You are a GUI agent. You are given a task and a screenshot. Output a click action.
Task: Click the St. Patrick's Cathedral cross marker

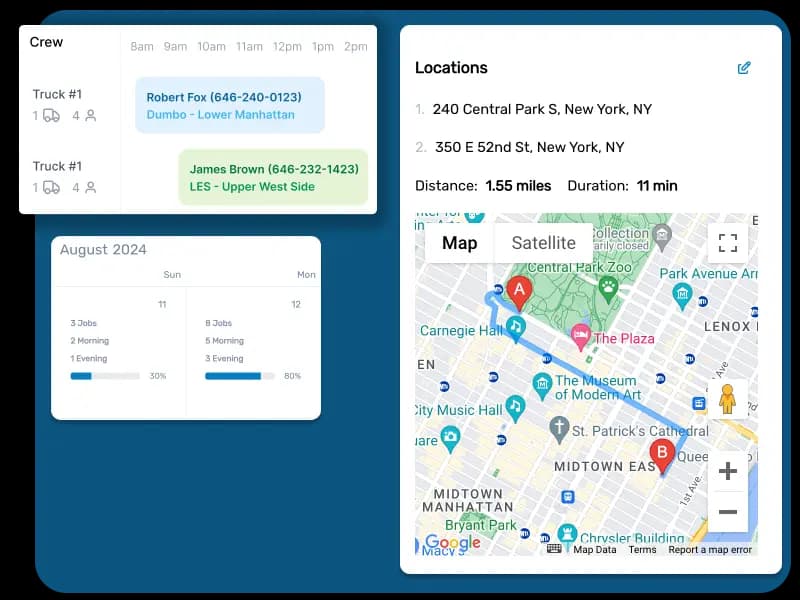click(559, 429)
